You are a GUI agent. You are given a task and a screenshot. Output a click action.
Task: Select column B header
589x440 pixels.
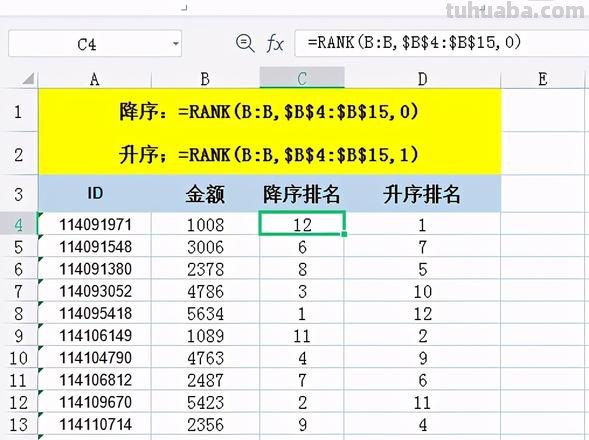tap(205, 79)
